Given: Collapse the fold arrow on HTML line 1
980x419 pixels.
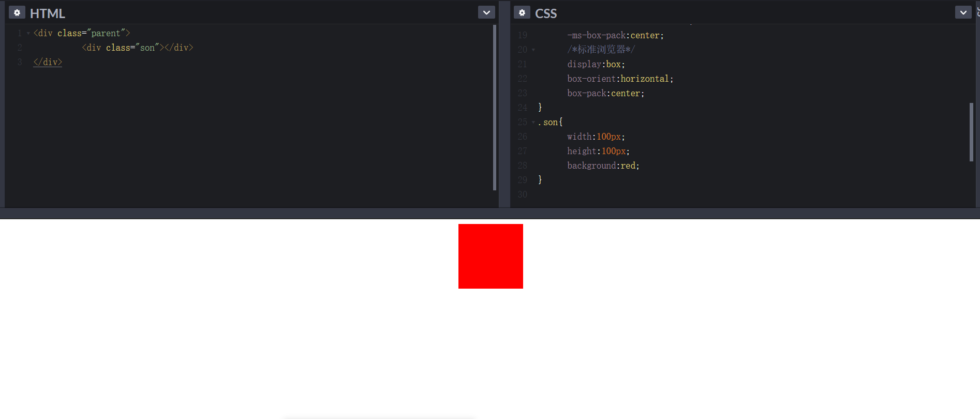Looking at the screenshot, I should point(28,33).
